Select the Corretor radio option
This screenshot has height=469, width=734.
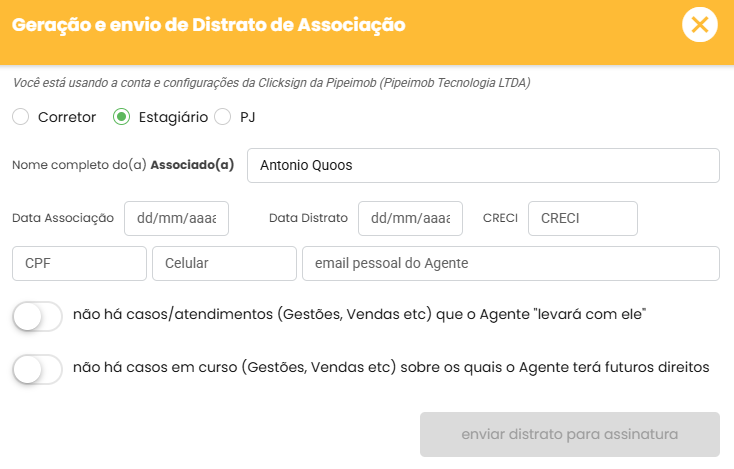(21, 117)
